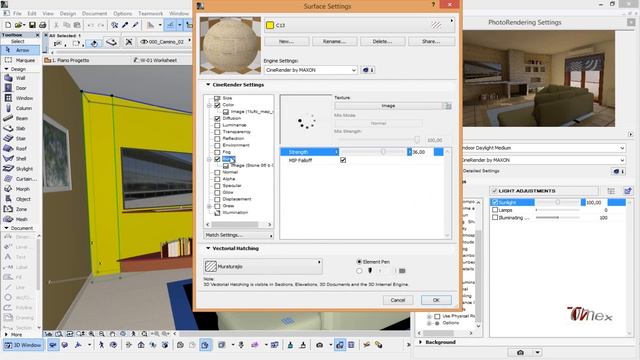Click the Share... button

431,41
